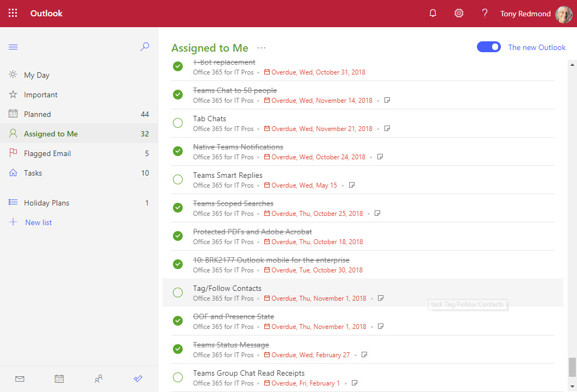The width and height of the screenshot is (577, 392).
Task: Collapse sidebar with hamburger menu icon
Action: click(x=13, y=47)
